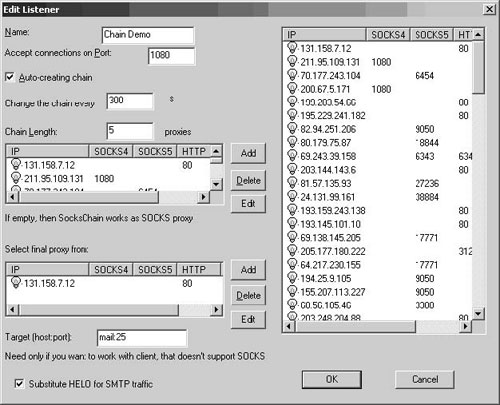
Task: Toggle the Auto-creating chain checkbox
Action: click(x=10, y=77)
